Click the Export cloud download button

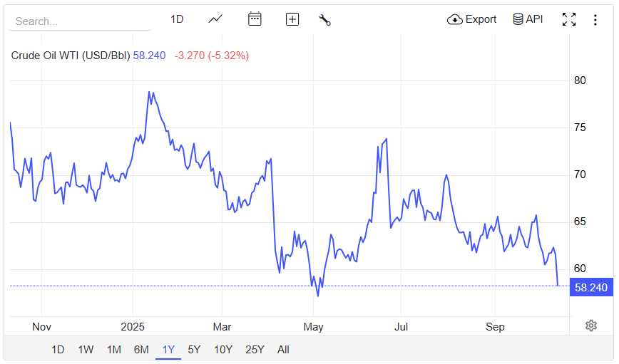point(471,19)
